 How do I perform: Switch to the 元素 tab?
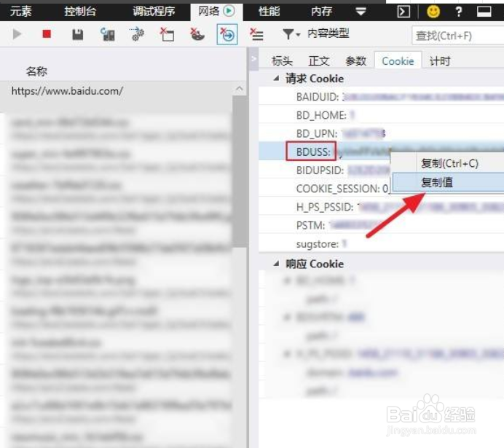pos(21,12)
